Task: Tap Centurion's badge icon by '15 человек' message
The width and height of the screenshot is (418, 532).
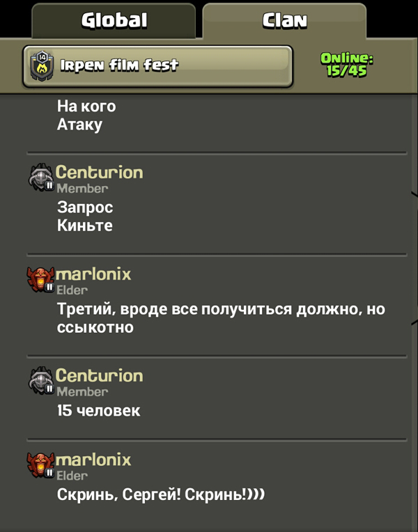Action: pos(41,380)
